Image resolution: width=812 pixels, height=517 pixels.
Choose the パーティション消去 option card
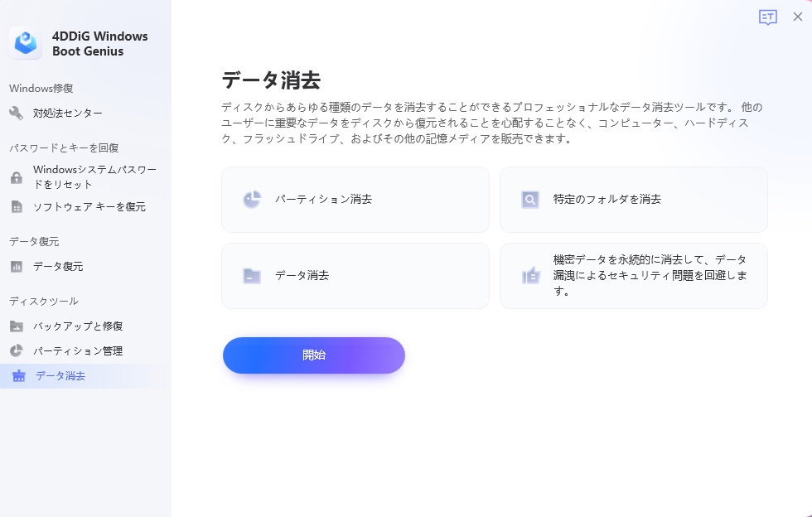(x=355, y=200)
